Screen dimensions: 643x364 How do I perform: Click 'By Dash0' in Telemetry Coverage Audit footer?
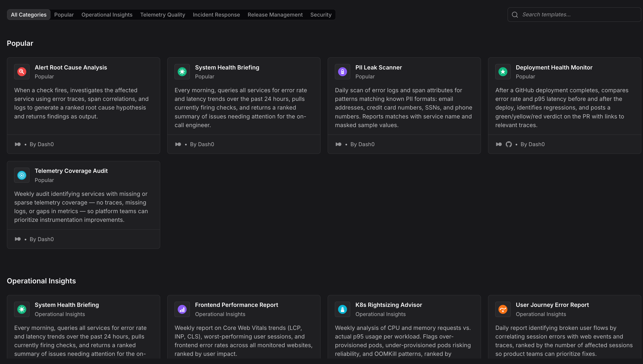[x=42, y=239]
